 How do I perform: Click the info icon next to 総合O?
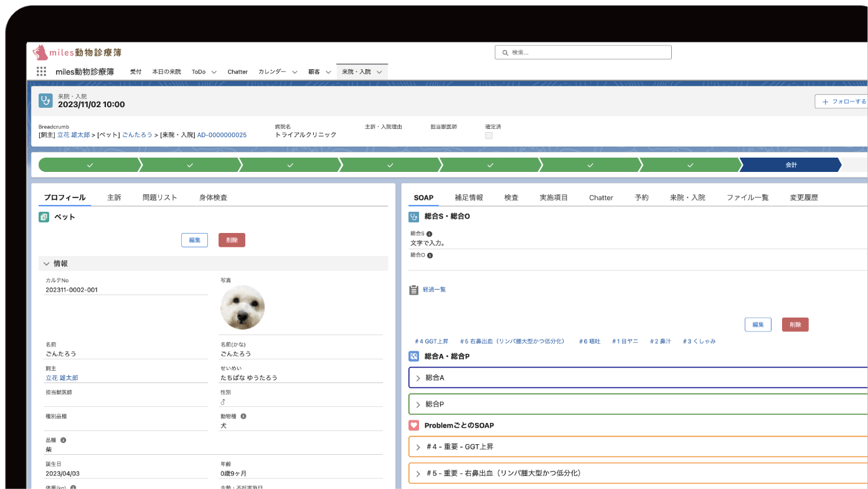430,255
